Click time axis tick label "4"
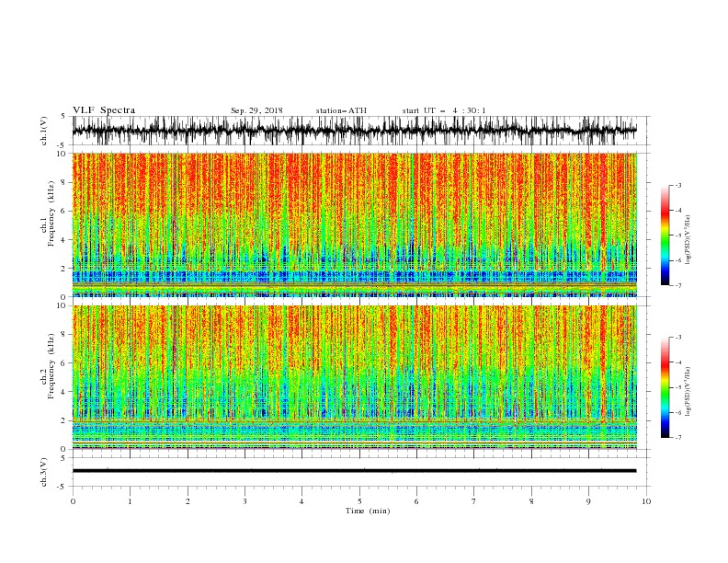 (x=301, y=501)
